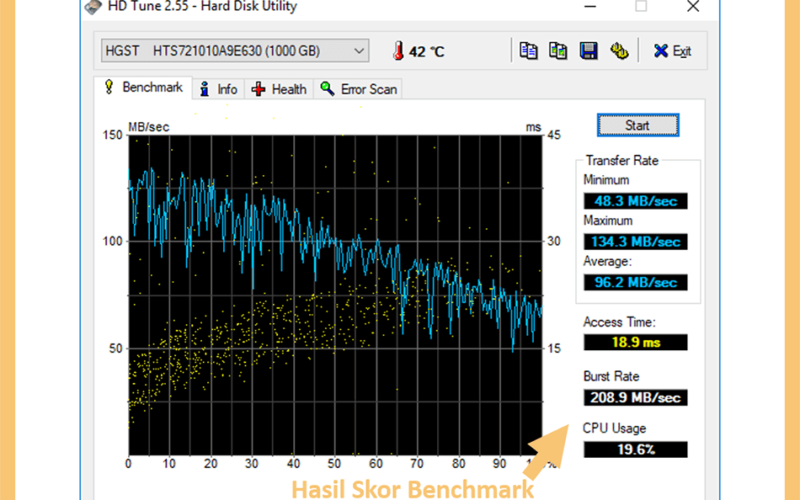800x500 pixels.
Task: Switch to the Info tab
Action: pos(218,89)
